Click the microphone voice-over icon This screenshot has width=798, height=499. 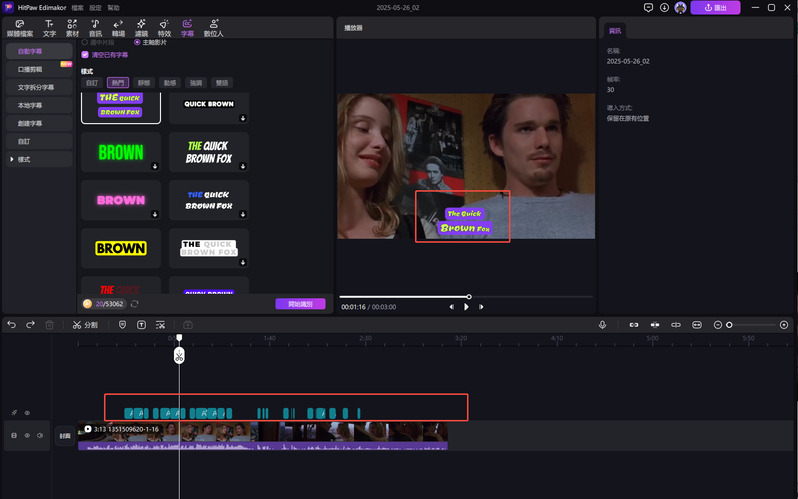[x=603, y=325]
